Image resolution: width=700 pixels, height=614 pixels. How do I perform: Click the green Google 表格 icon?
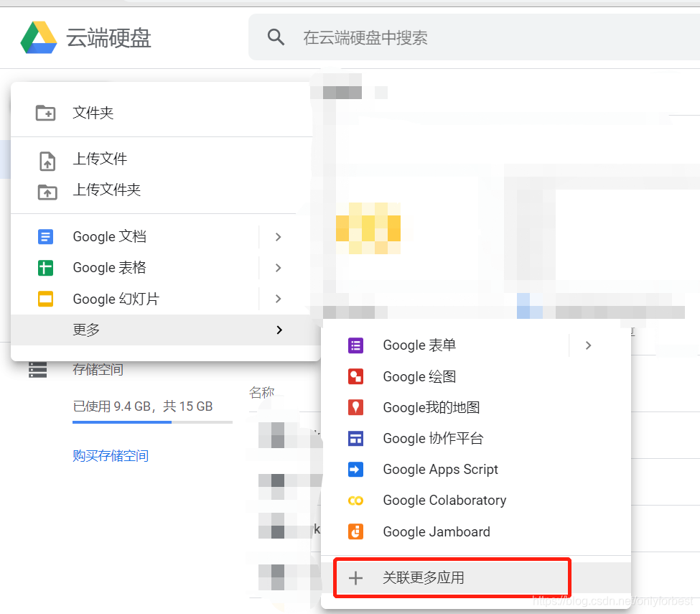pos(45,268)
